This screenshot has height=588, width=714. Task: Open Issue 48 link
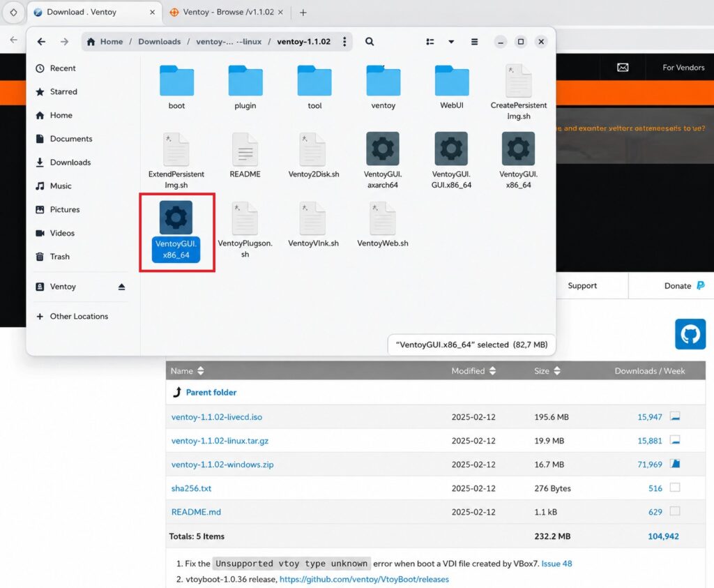pos(556,564)
